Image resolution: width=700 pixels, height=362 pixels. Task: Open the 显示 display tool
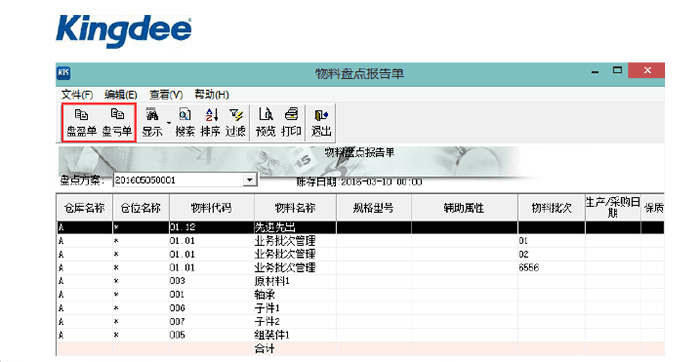click(152, 123)
